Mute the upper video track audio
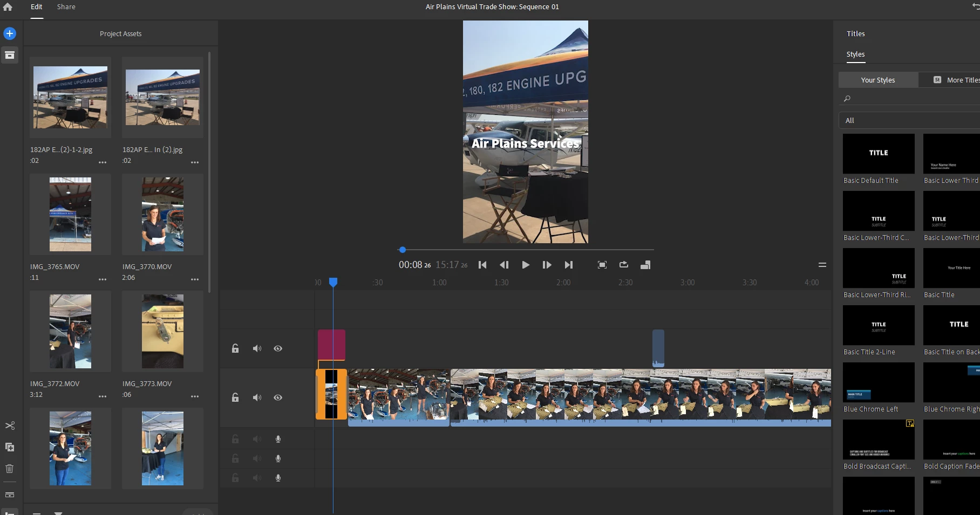Image resolution: width=980 pixels, height=515 pixels. [x=257, y=348]
